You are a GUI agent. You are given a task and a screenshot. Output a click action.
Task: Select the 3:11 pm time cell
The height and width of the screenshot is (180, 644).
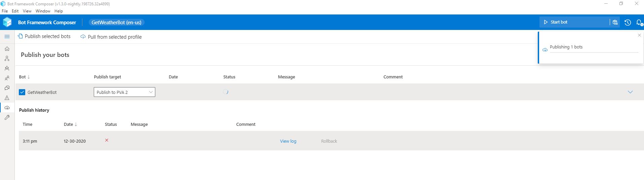30,141
